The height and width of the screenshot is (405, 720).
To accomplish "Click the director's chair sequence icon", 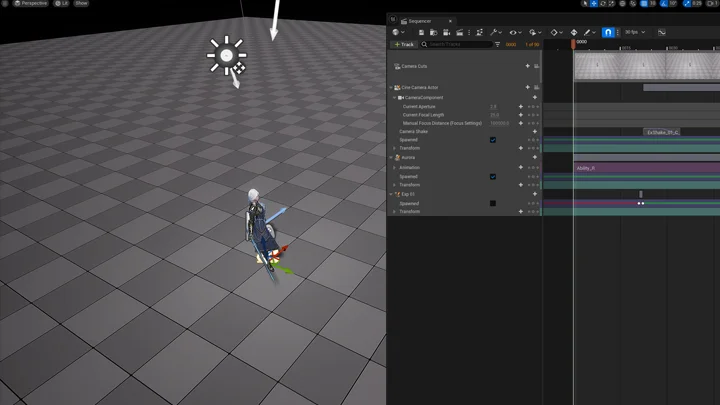I will pos(479,32).
